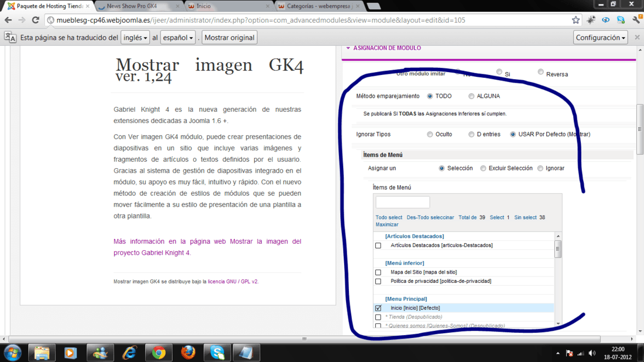The height and width of the screenshot is (362, 644).
Task: Open Windows Explorer from the taskbar
Action: click(x=42, y=353)
